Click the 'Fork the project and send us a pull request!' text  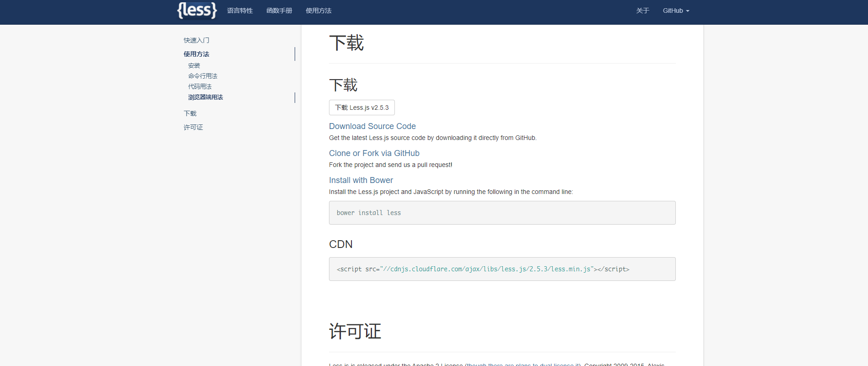391,165
